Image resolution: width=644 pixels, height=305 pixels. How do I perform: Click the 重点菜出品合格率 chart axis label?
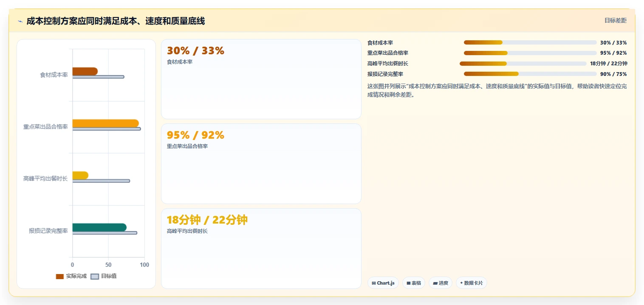click(45, 127)
